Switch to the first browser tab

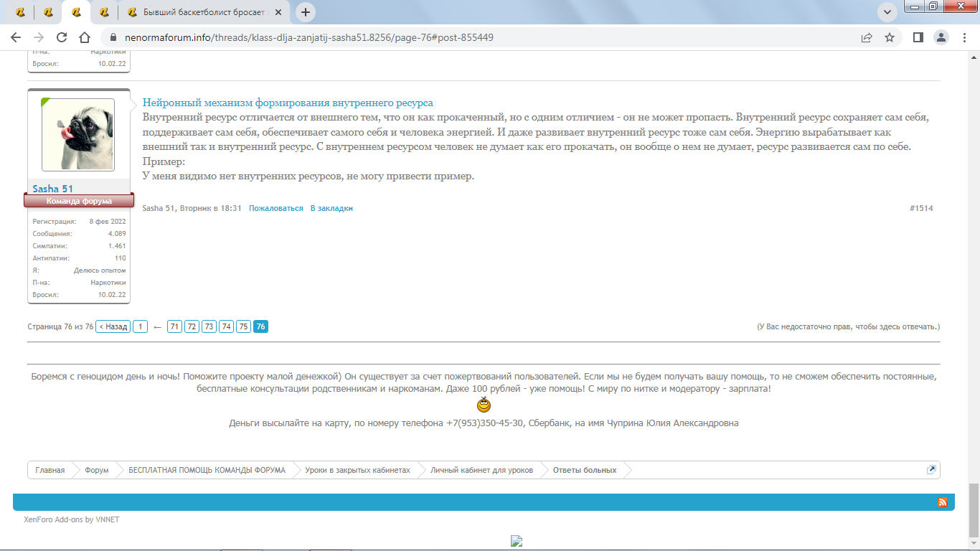click(21, 12)
